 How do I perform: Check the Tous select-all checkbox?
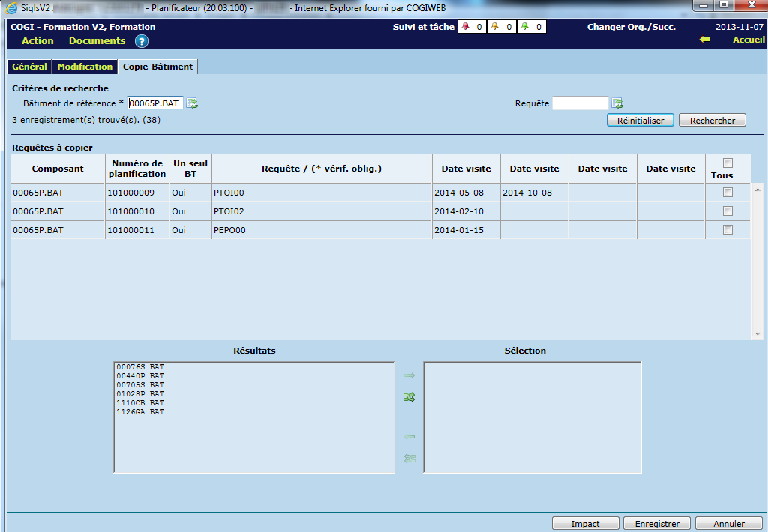click(x=727, y=163)
